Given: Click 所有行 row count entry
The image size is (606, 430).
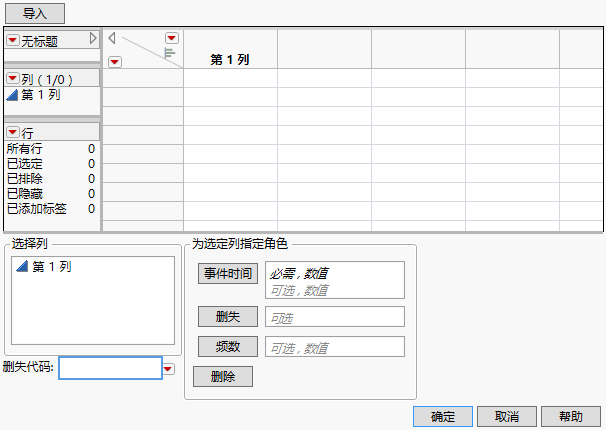Looking at the screenshot, I should pos(51,149).
